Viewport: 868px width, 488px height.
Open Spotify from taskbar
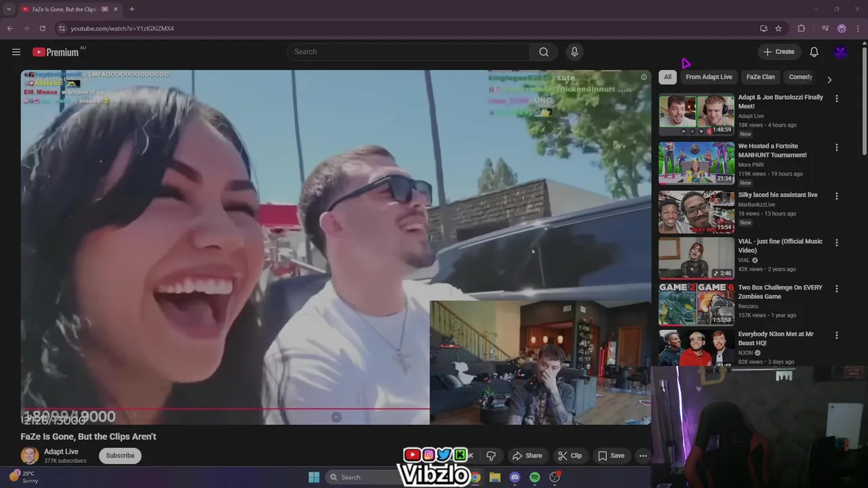coord(535,477)
